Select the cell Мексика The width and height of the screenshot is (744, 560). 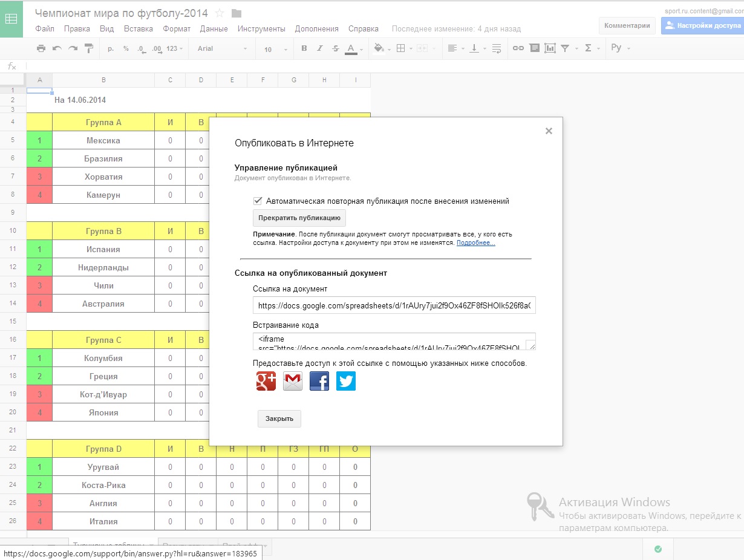[x=103, y=140]
